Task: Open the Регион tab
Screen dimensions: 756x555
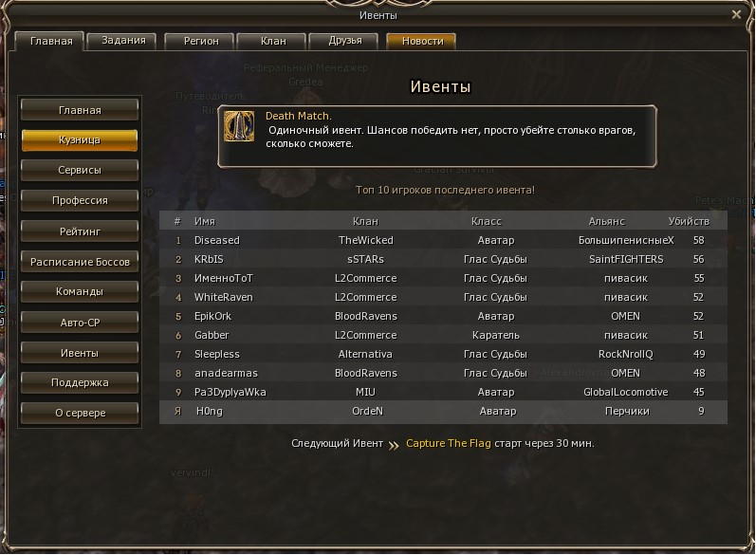Action: 200,41
